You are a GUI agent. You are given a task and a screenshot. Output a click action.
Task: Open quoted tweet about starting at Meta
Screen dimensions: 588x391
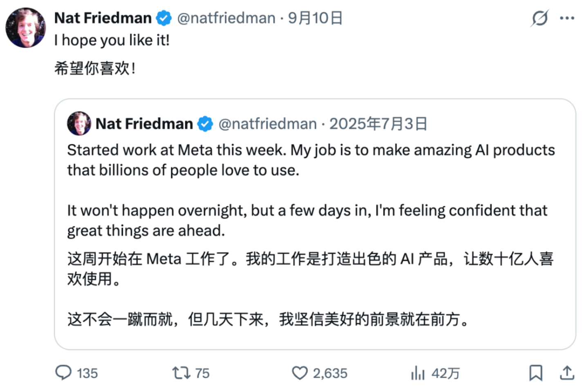pos(315,224)
